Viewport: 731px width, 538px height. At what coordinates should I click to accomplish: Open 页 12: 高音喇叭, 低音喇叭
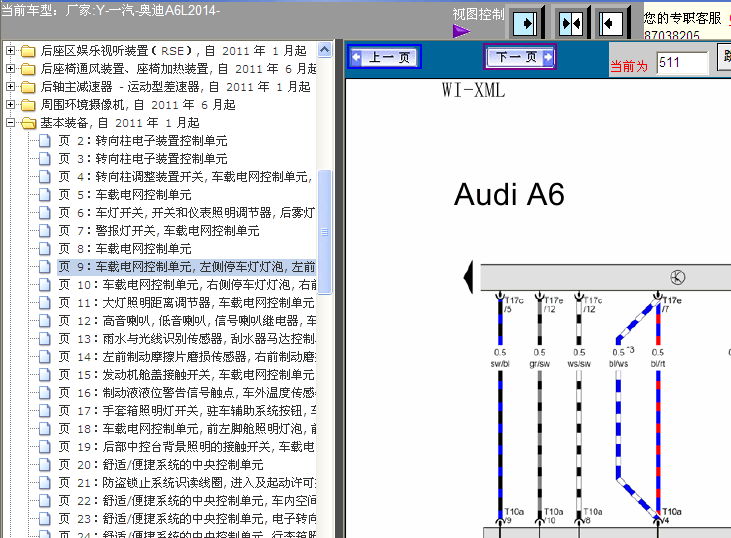pyautogui.click(x=187, y=321)
